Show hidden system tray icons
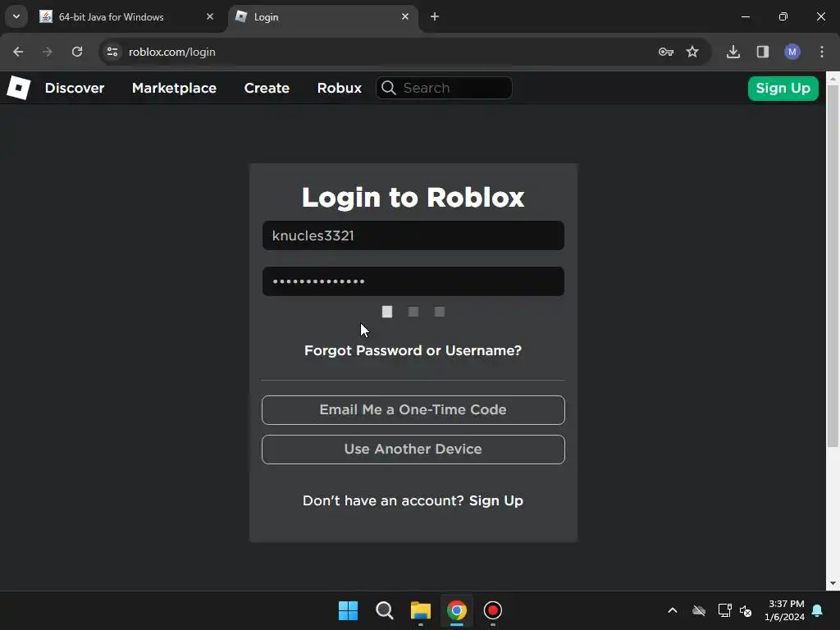 pyautogui.click(x=673, y=610)
